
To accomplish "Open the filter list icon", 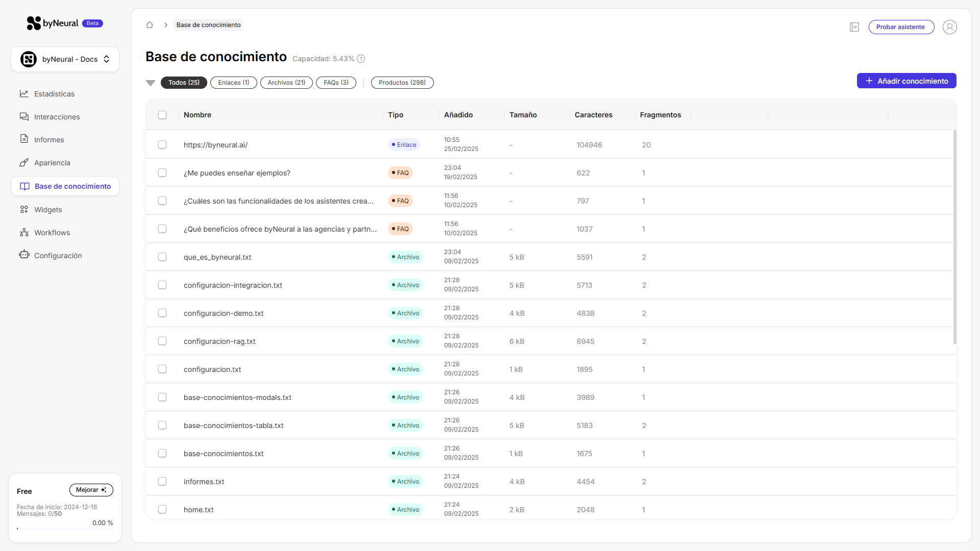I will pos(151,83).
